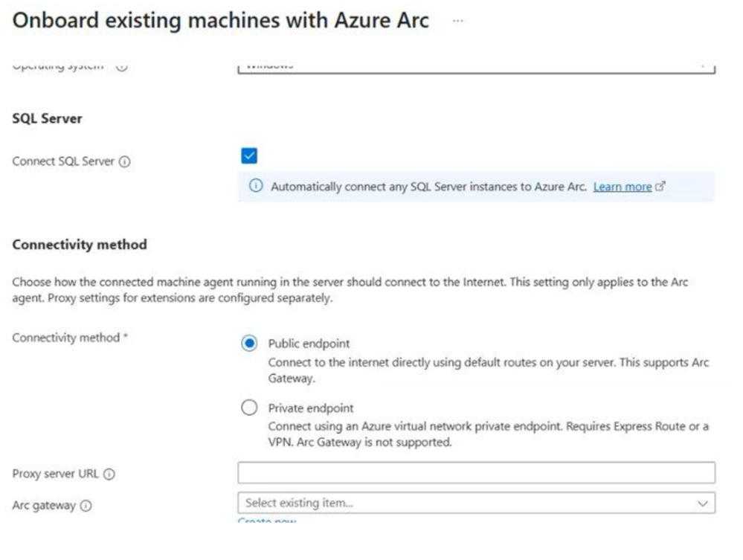Open the Learn more link
The image size is (743, 560).
[622, 187]
